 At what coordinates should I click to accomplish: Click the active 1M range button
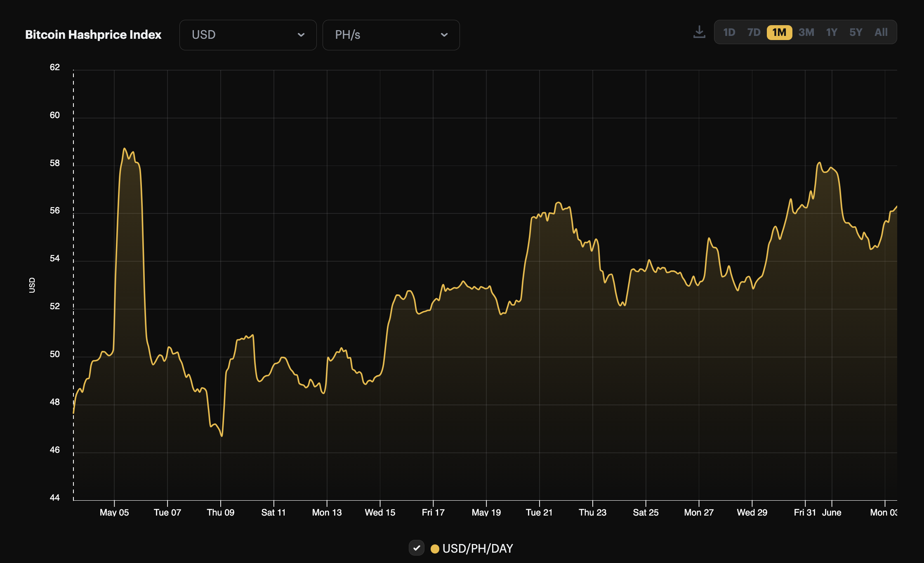(779, 32)
